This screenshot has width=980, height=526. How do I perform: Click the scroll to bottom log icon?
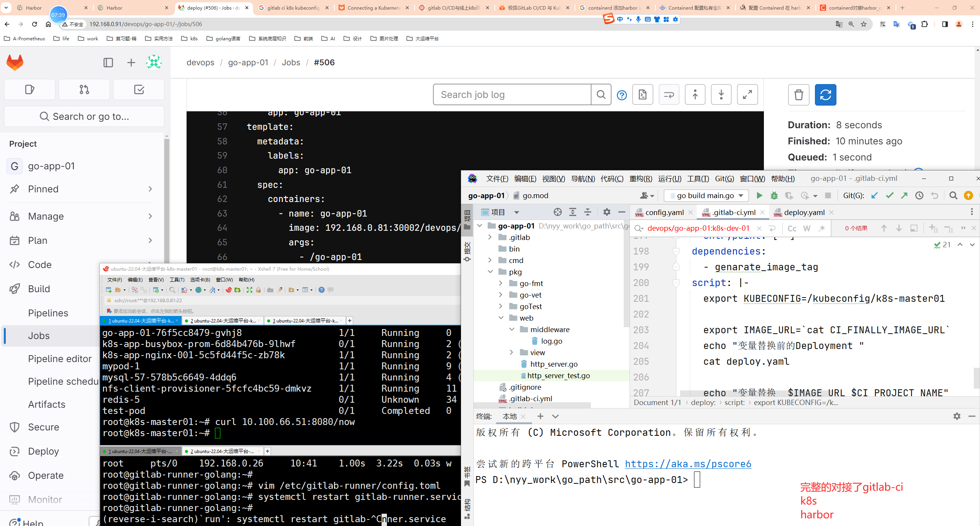tap(721, 95)
